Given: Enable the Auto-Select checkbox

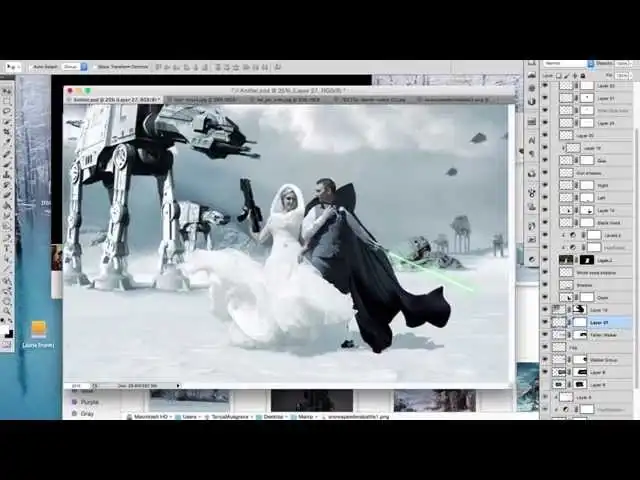Looking at the screenshot, I should tap(30, 67).
